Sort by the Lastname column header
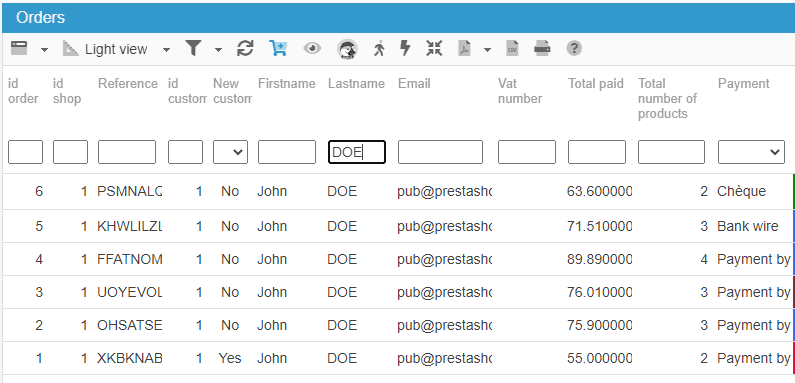Image resolution: width=795 pixels, height=383 pixels. coord(356,83)
